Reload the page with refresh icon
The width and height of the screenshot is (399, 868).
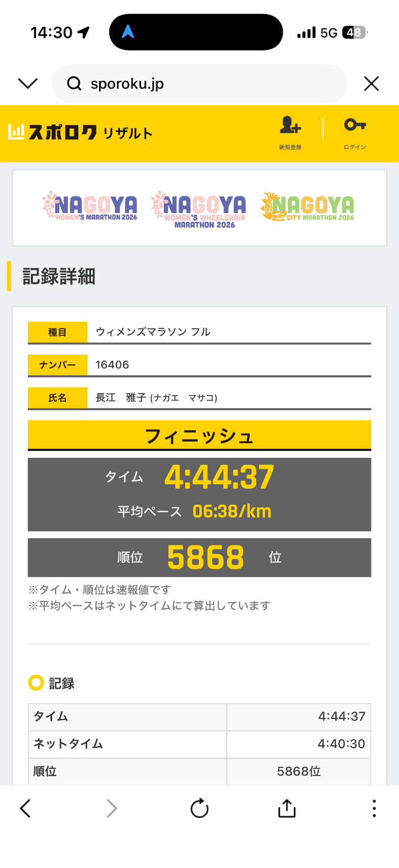coord(199,808)
